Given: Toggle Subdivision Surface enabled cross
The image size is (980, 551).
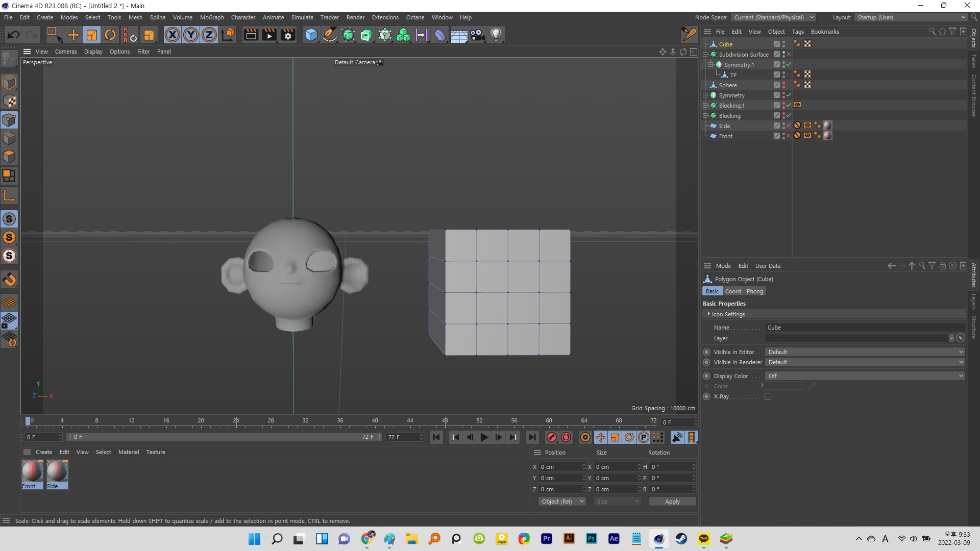Looking at the screenshot, I should coord(789,55).
